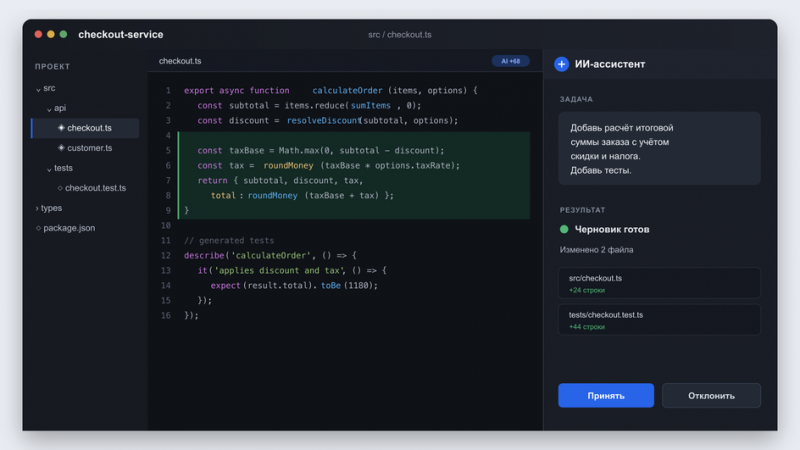The image size is (800, 450).
Task: Click the ИИ-ассистент panel title
Action: coord(610,64)
